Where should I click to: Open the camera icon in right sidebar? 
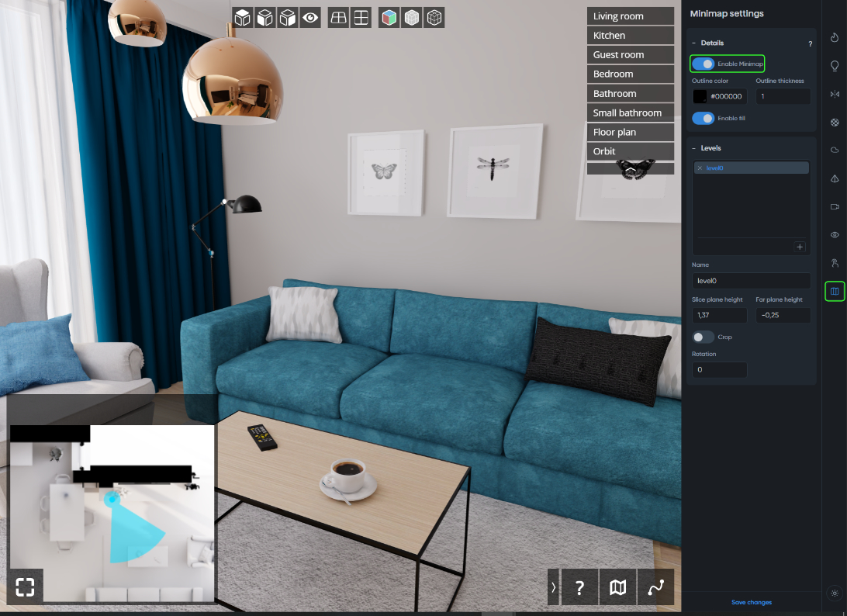(x=835, y=207)
